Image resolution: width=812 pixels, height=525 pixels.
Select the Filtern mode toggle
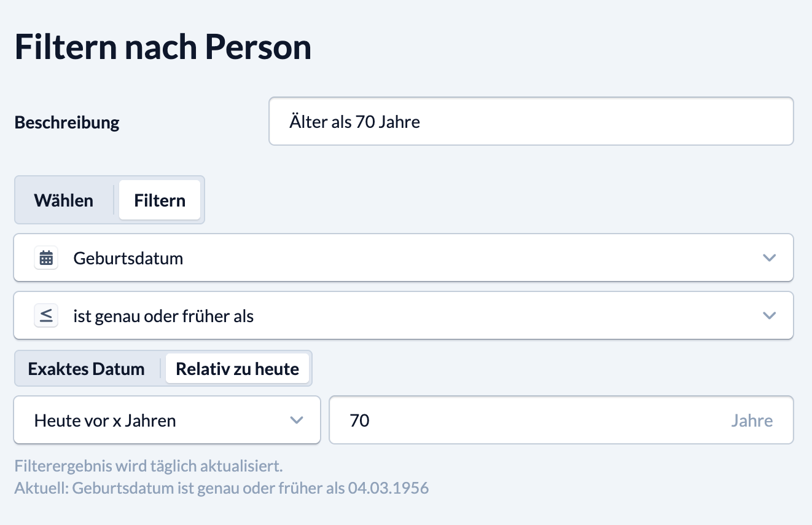(160, 200)
